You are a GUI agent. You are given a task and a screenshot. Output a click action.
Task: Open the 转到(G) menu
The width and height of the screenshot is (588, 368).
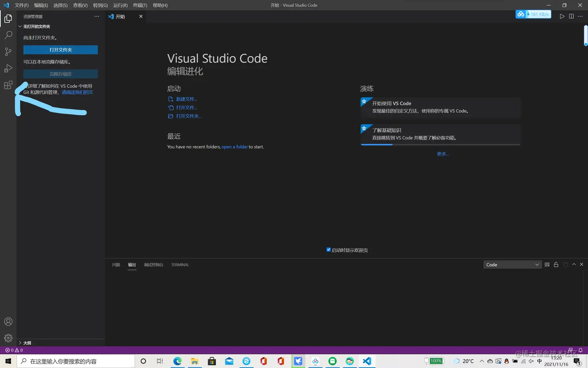coord(100,5)
